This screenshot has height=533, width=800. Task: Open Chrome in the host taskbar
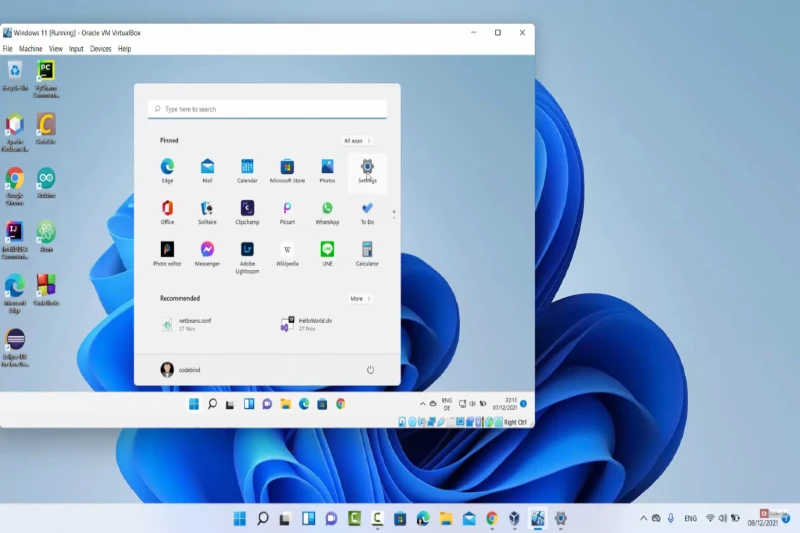click(492, 519)
